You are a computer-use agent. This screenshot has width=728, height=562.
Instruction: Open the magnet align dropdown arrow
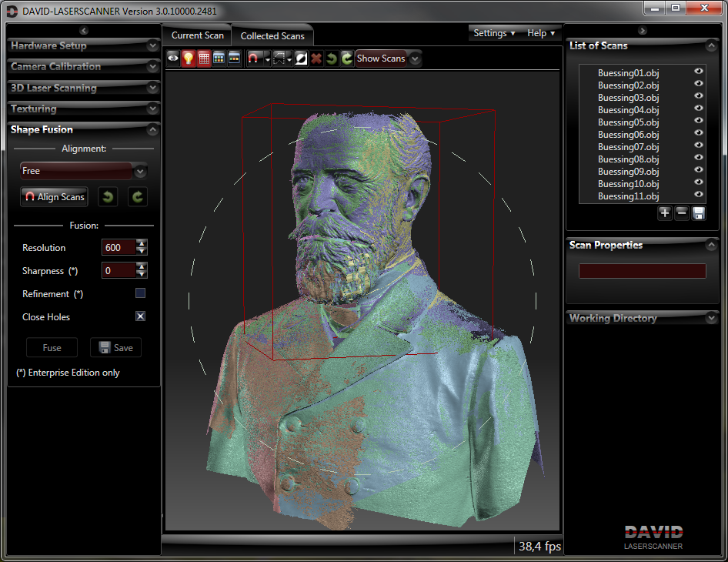[268, 59]
